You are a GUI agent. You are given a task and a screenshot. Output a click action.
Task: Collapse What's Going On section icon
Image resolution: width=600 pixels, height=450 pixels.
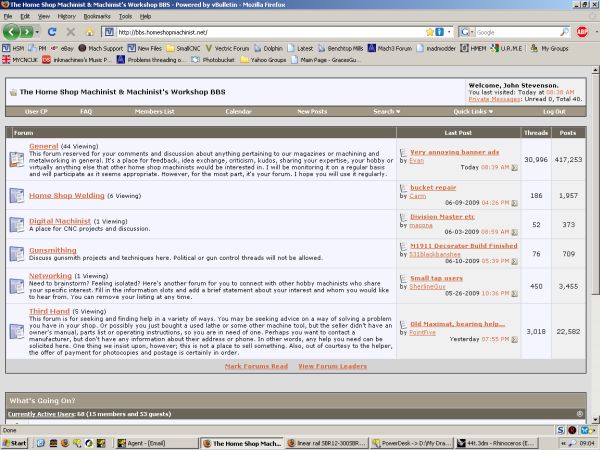coord(580,414)
